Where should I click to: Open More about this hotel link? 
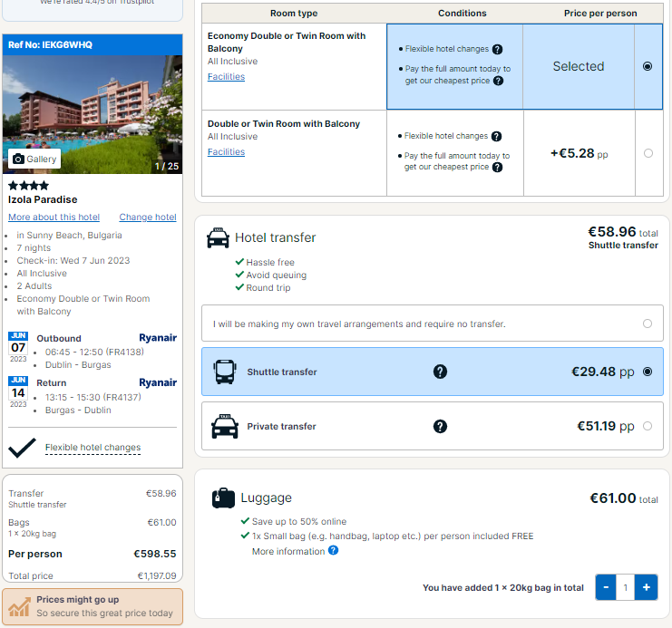click(x=54, y=217)
